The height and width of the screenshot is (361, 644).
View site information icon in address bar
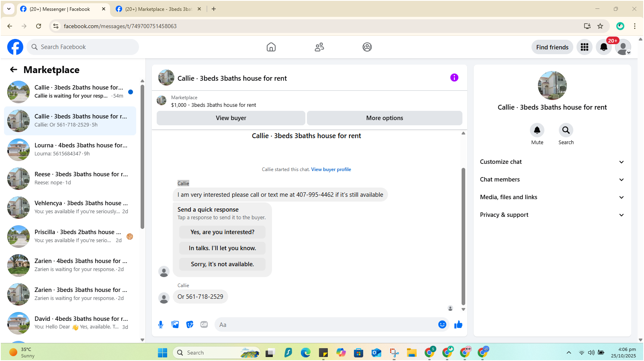(56, 26)
